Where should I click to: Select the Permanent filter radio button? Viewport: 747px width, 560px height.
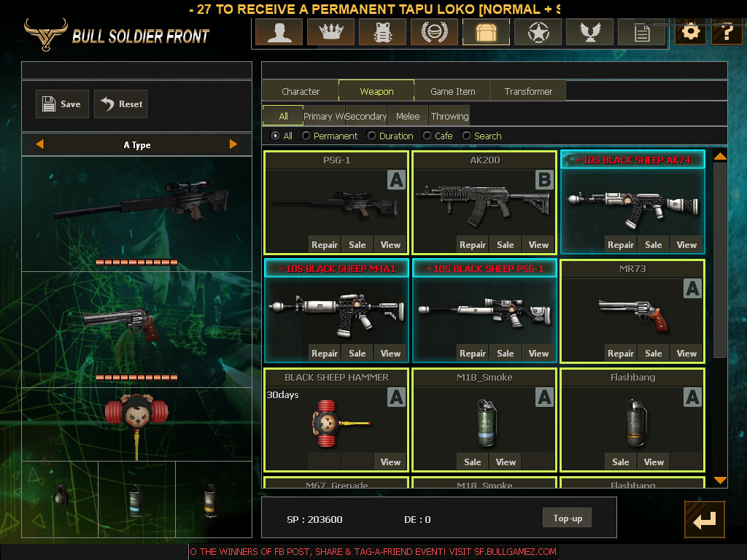[x=306, y=136]
